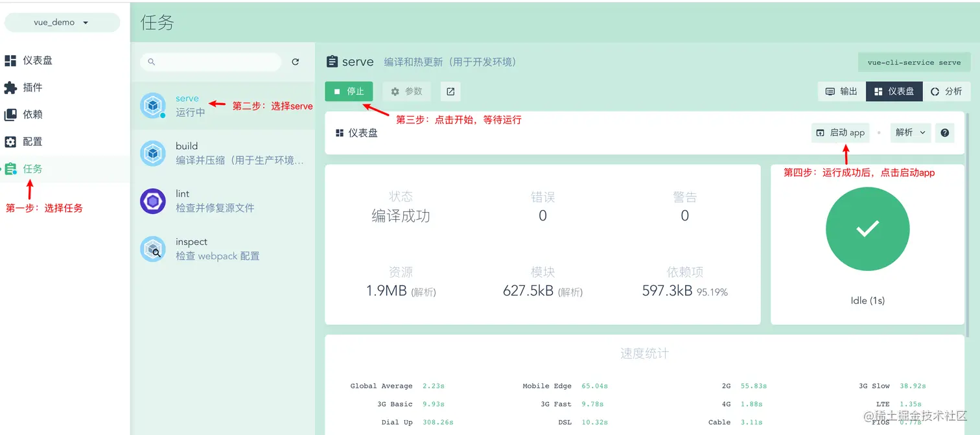Image resolution: width=980 pixels, height=435 pixels.
Task: Click the 编译成功 status text
Action: coord(401,216)
